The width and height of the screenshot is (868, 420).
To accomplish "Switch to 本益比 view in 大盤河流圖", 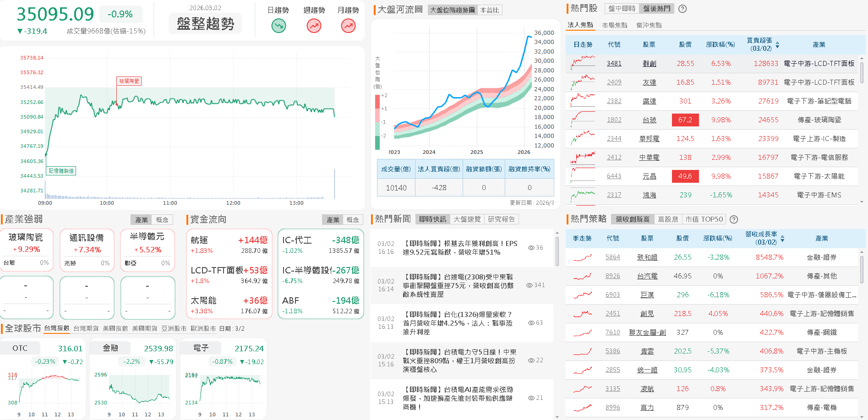I will click(490, 10).
